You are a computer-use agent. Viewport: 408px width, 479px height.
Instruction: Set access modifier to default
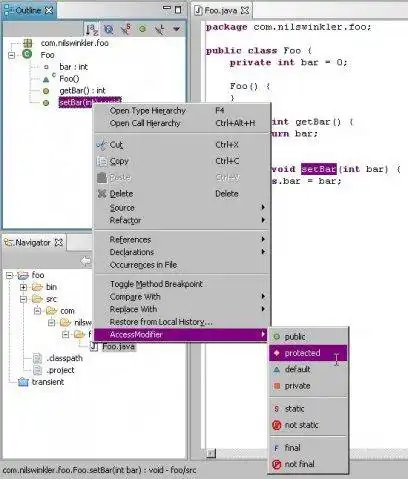[308, 369]
